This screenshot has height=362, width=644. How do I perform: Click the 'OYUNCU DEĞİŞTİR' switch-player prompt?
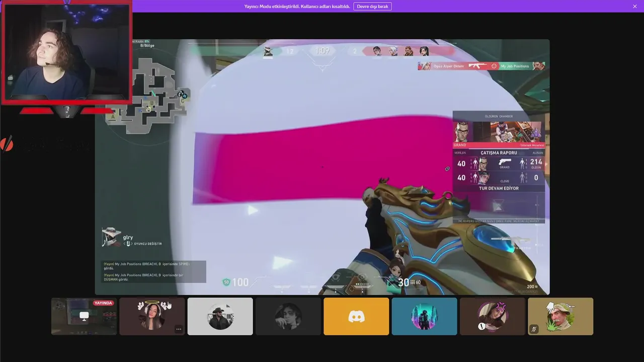pos(147,244)
